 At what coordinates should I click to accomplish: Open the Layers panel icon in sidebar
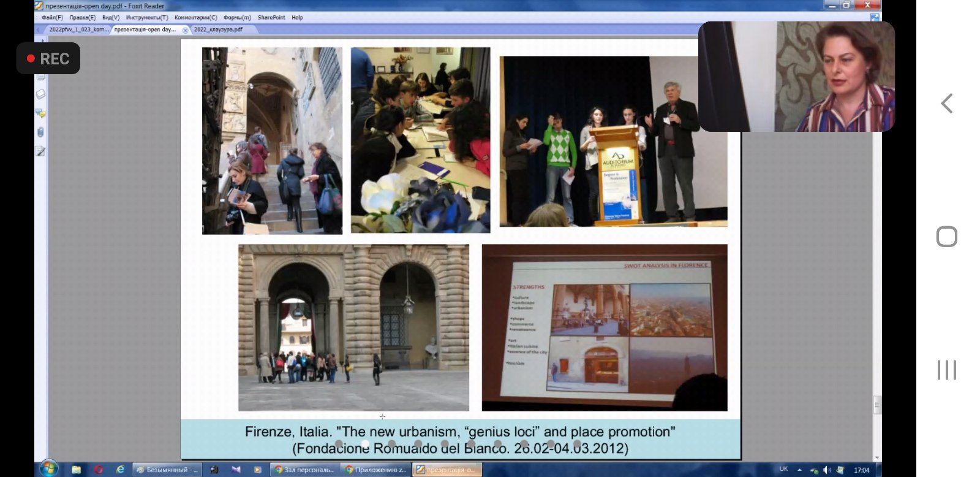point(40,94)
